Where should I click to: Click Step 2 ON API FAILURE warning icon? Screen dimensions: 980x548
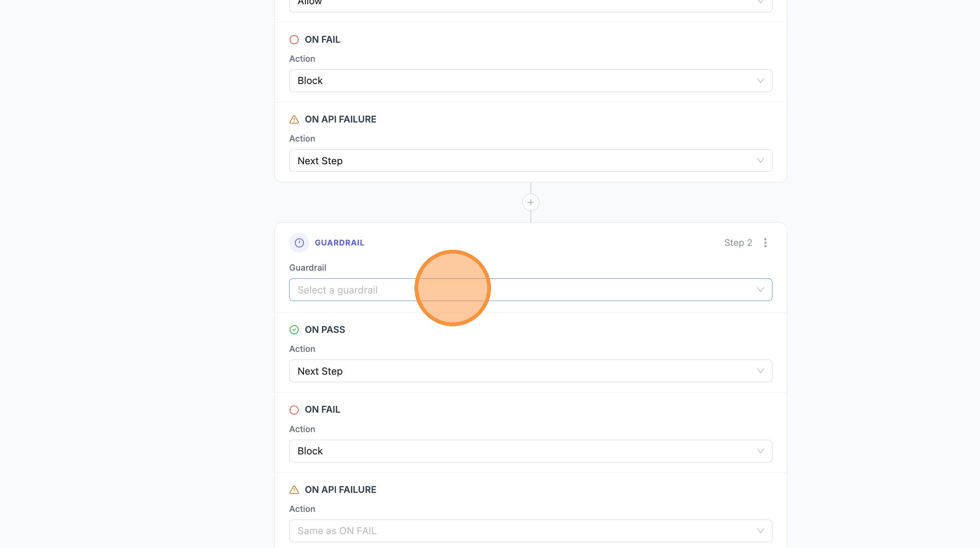(294, 490)
